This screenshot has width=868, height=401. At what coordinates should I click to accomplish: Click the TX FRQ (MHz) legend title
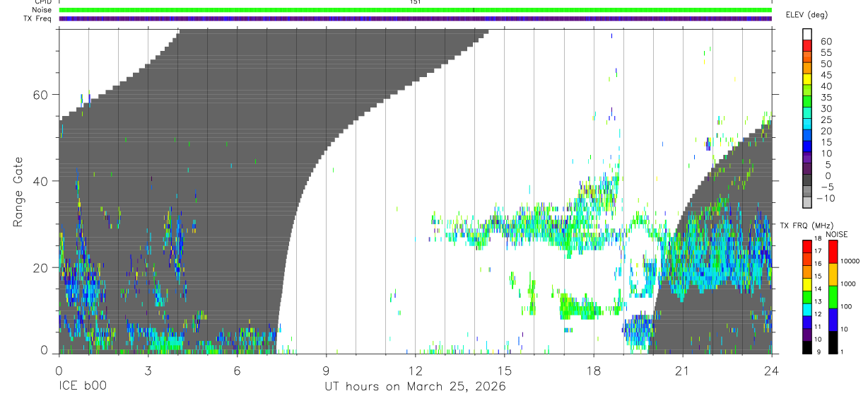click(807, 226)
